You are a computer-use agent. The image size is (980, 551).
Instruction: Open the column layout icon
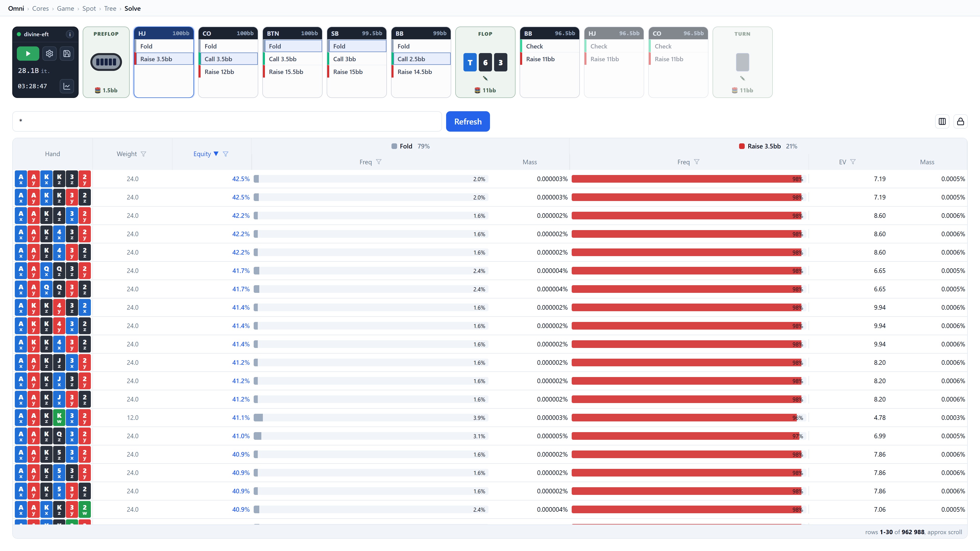(942, 121)
